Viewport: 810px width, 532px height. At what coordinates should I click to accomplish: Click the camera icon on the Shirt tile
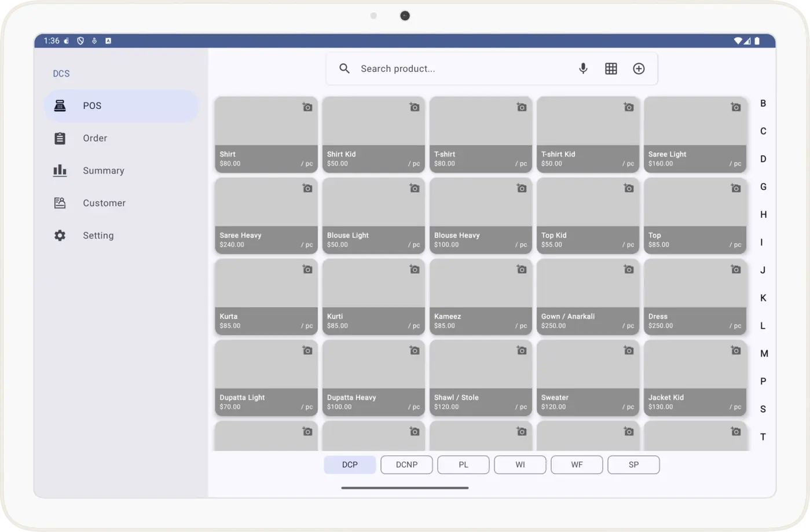(x=307, y=107)
